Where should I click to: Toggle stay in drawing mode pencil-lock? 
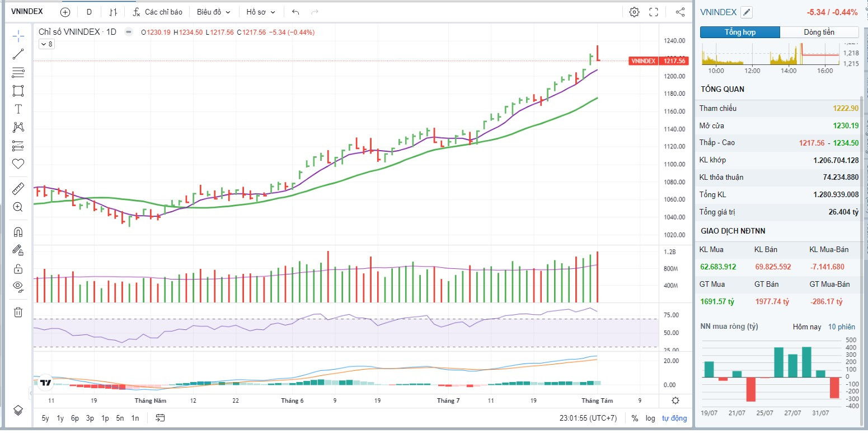click(x=18, y=250)
